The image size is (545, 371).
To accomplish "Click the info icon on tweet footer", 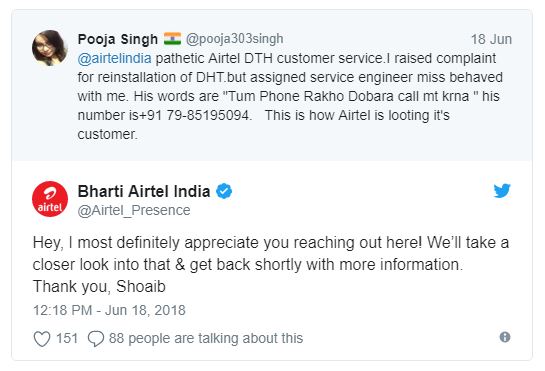I will 505,337.
